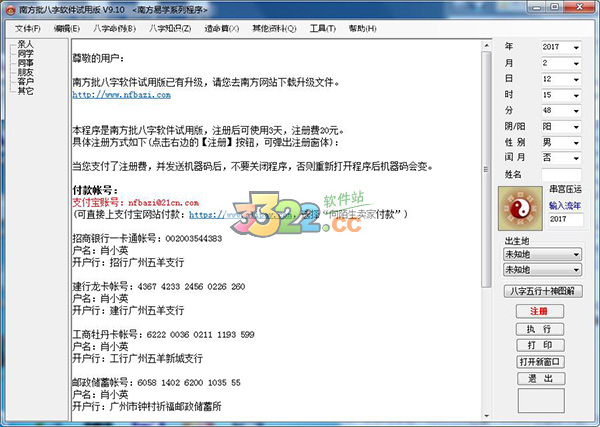Click the scrollbar up arrow
This screenshot has width=600, height=427.
(x=486, y=46)
